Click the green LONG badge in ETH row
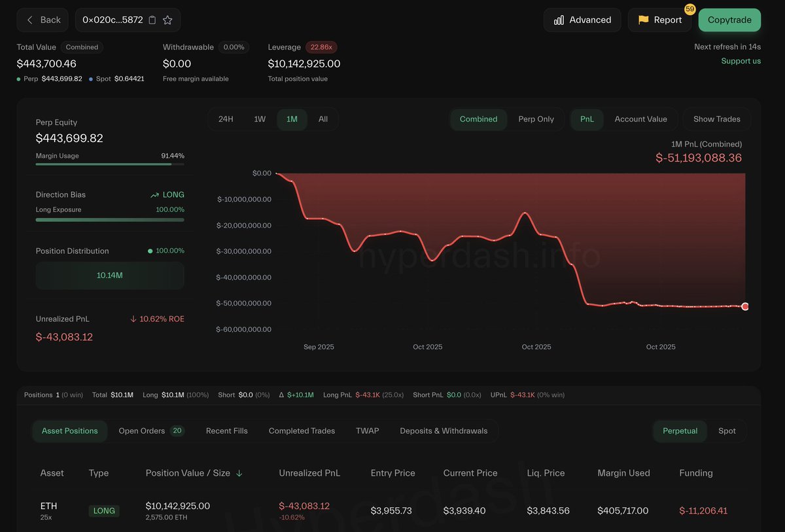 [x=104, y=511]
